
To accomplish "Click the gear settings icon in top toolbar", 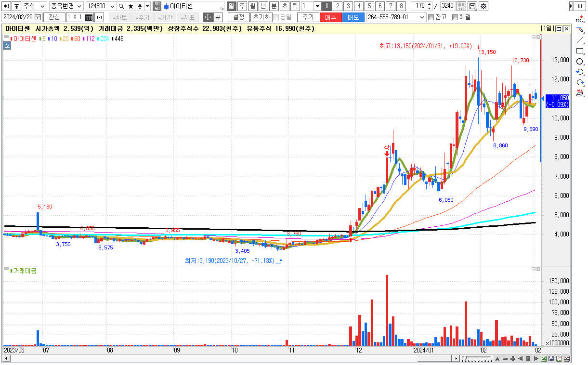I will pyautogui.click(x=483, y=6).
